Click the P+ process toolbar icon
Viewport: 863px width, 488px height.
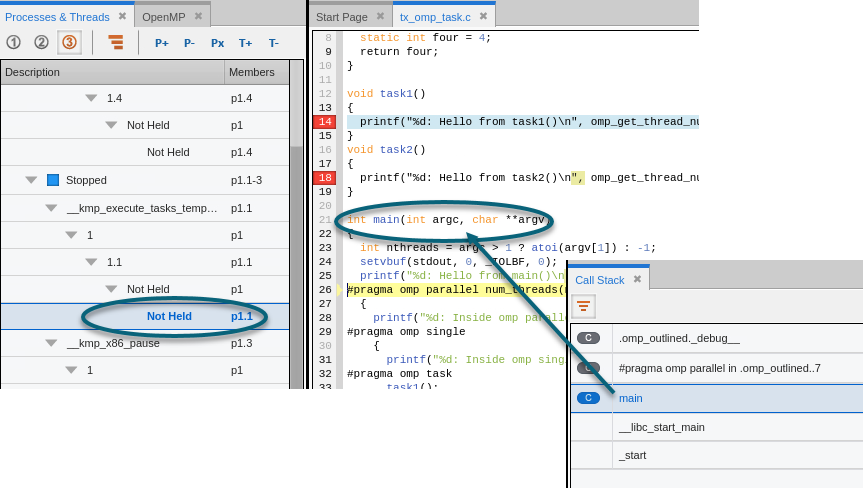point(161,43)
